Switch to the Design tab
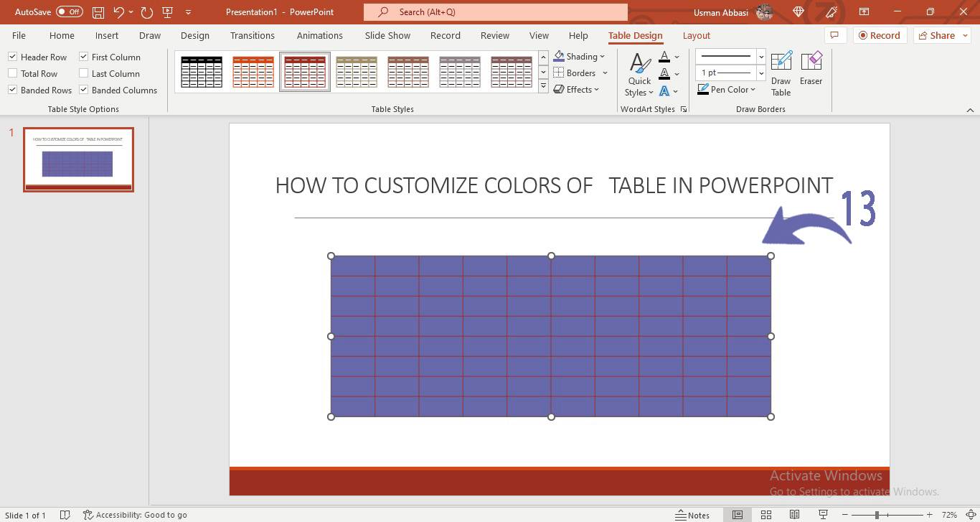This screenshot has width=980, height=522. [x=195, y=35]
